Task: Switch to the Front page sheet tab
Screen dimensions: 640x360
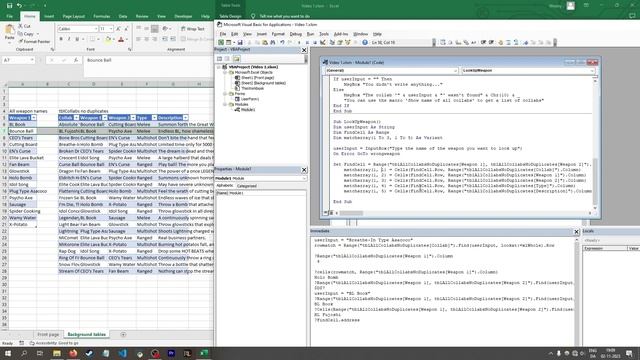Action: coord(48,334)
